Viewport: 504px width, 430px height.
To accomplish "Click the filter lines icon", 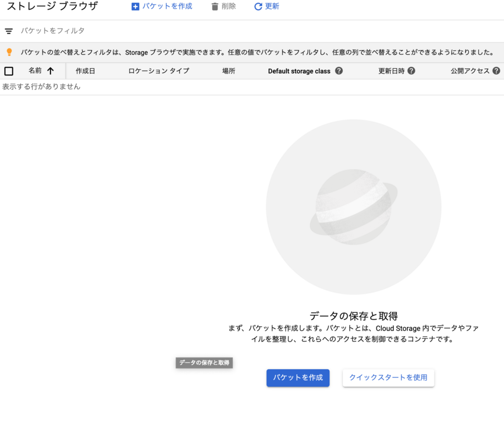I will 9,31.
